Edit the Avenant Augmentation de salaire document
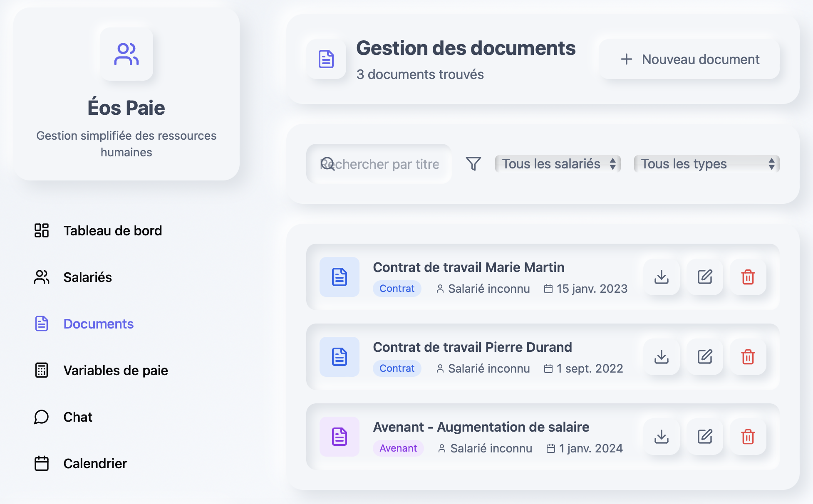This screenshot has height=504, width=813. coord(705,437)
